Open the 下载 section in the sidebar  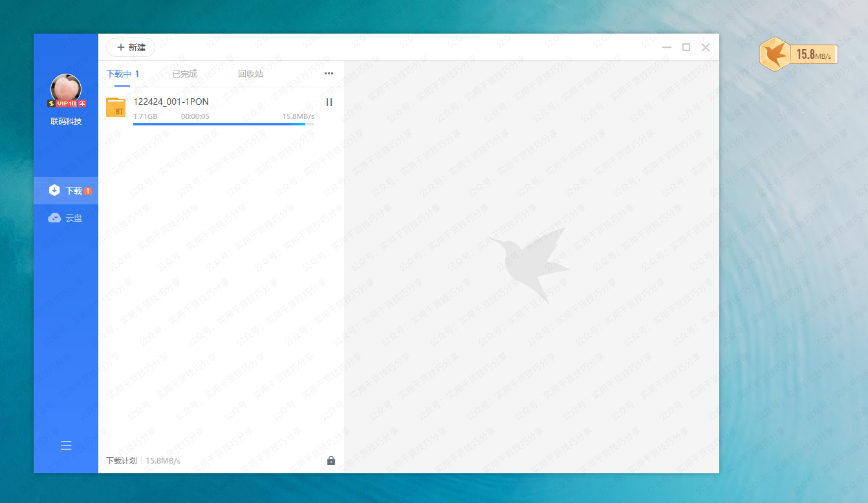66,191
